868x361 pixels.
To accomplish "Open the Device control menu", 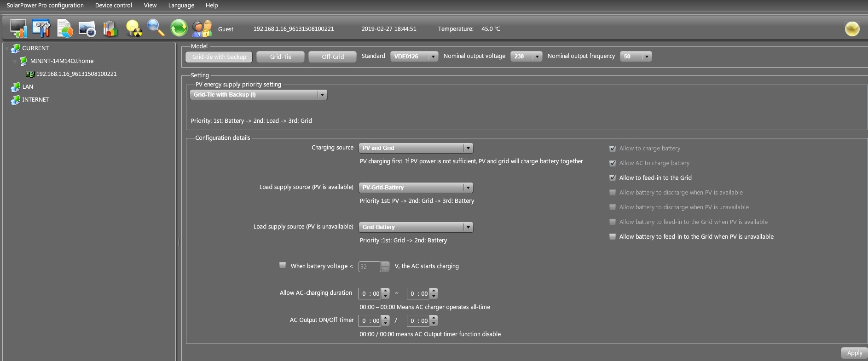I will pos(113,6).
